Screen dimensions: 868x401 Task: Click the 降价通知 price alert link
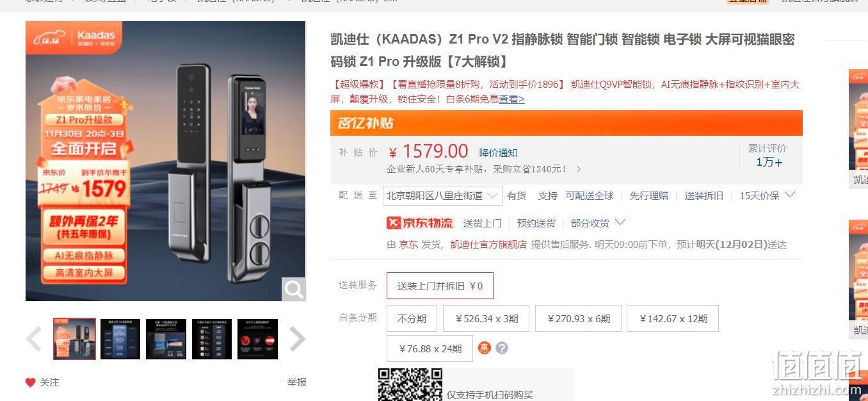click(x=499, y=152)
